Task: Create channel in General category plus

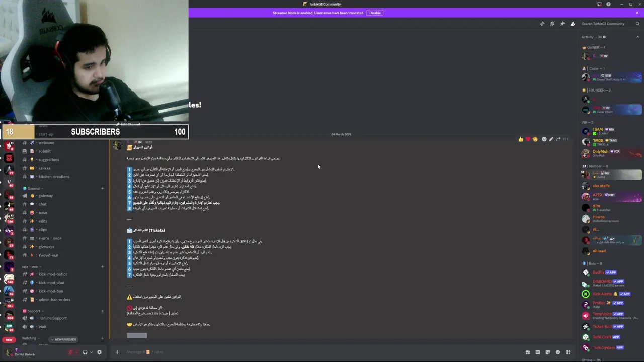Action: [x=102, y=189]
